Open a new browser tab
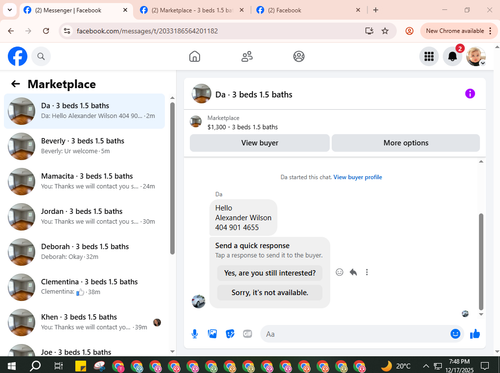This screenshot has height=373, width=500. [375, 10]
